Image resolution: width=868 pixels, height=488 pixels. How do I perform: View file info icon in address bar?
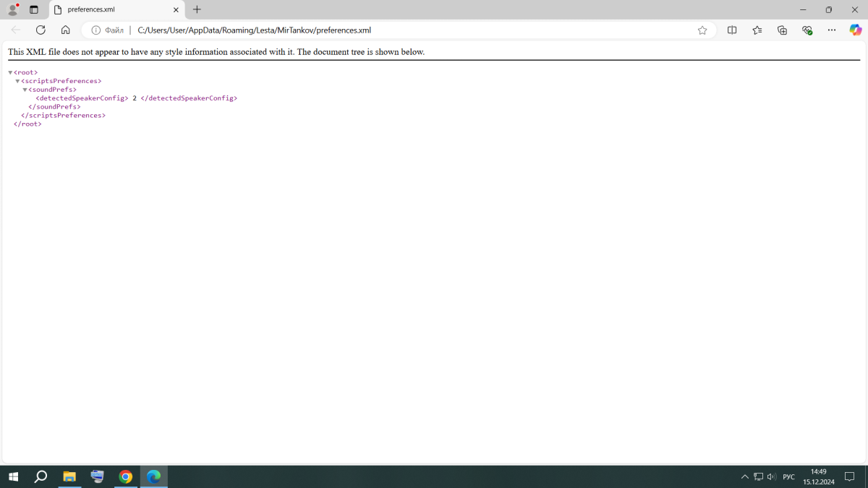click(95, 30)
